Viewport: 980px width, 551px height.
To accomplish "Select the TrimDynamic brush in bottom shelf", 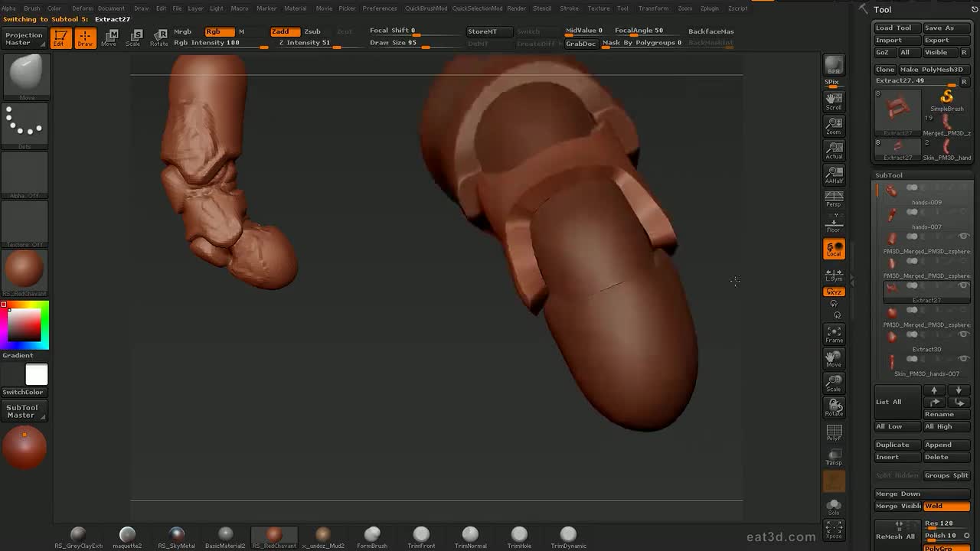I will 568,537.
